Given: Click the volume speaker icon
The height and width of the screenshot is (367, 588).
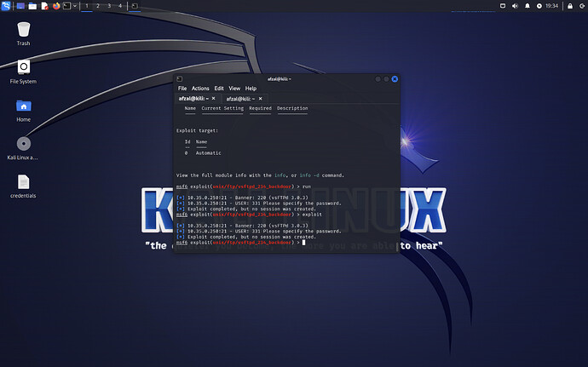Looking at the screenshot, I should [x=514, y=6].
